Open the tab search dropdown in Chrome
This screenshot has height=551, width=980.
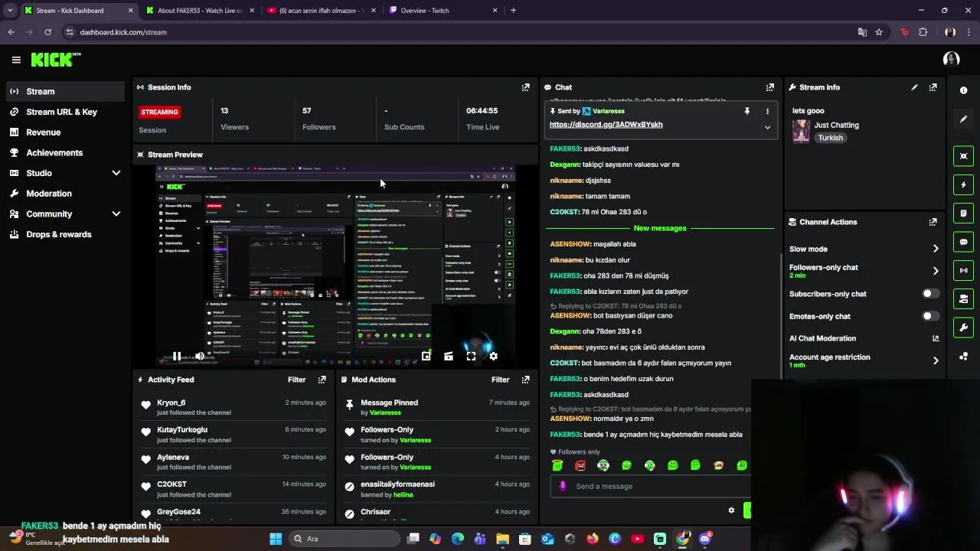point(10,11)
